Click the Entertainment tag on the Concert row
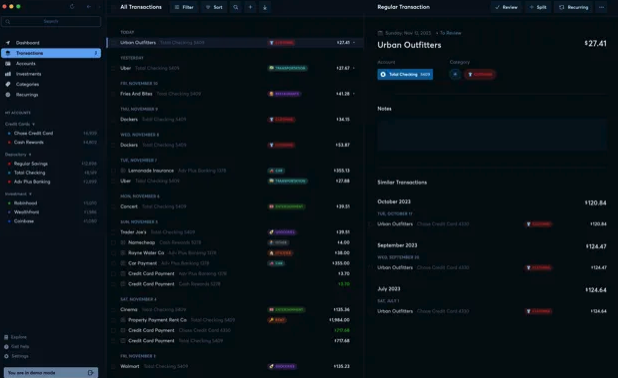This screenshot has height=378, width=618. click(x=286, y=207)
